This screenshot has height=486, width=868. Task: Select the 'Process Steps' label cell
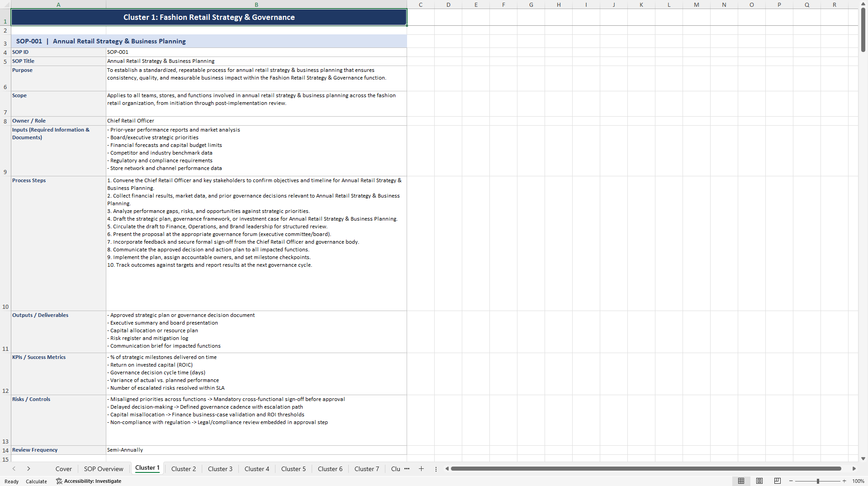pos(58,243)
